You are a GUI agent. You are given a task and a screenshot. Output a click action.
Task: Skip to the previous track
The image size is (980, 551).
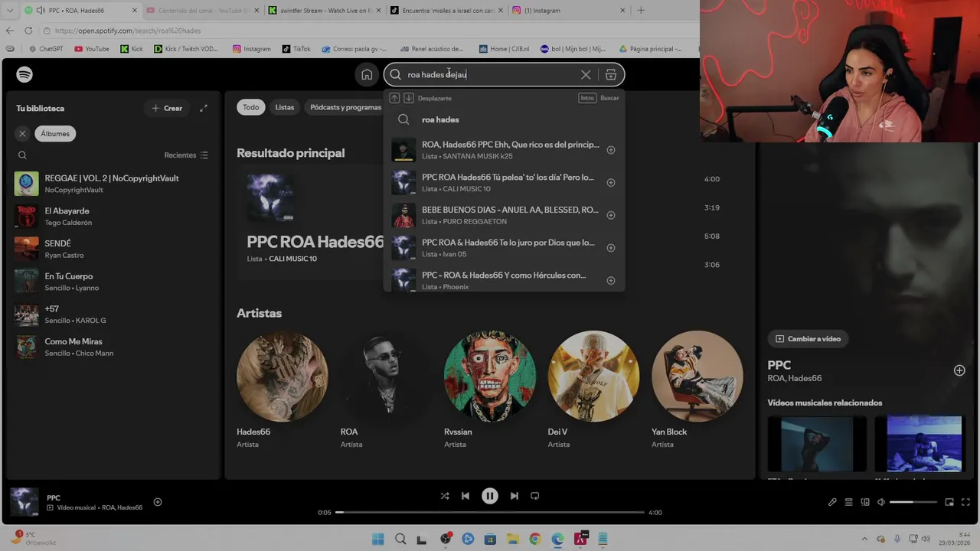coord(465,496)
